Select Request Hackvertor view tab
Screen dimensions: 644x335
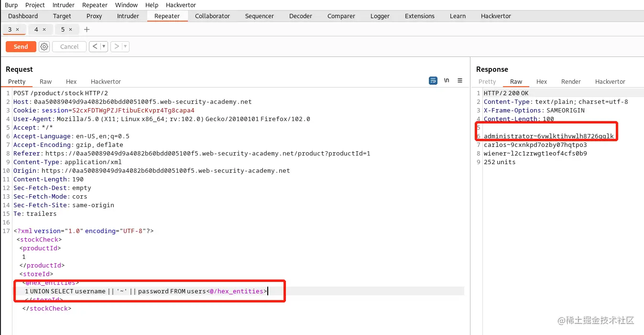106,81
